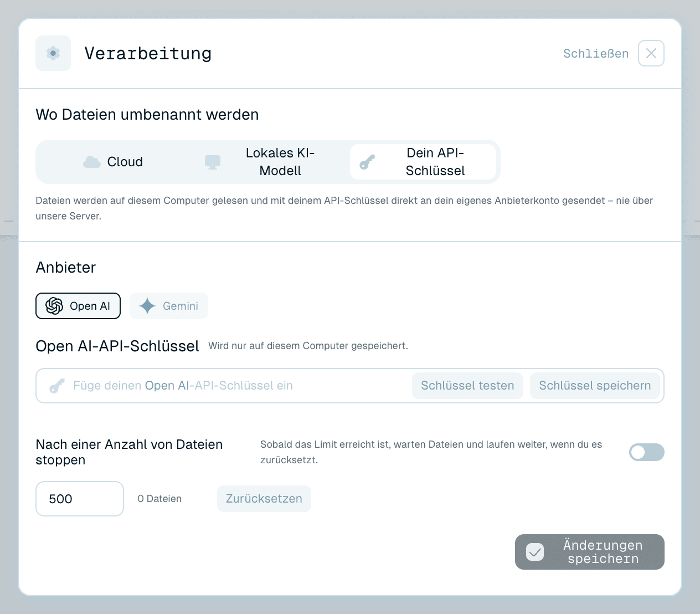Click Schlüssel testen button

click(x=467, y=386)
